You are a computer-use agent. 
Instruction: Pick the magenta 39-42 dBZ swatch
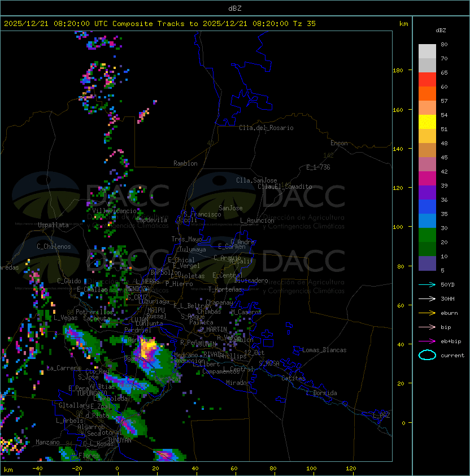pyautogui.click(x=427, y=179)
